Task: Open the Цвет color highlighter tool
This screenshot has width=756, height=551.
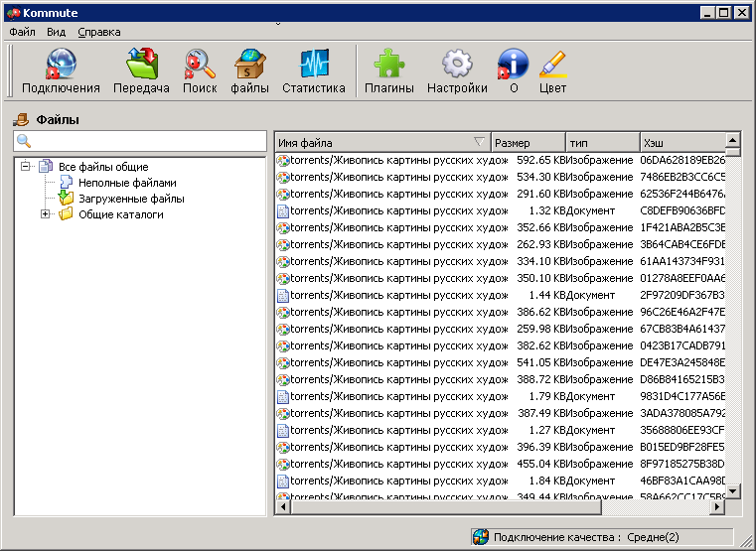Action: pyautogui.click(x=552, y=70)
